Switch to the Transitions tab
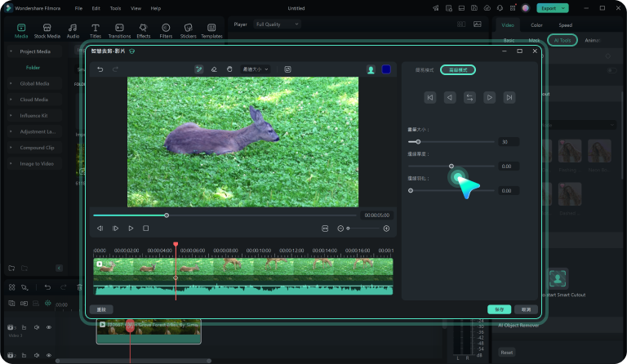 (x=119, y=30)
